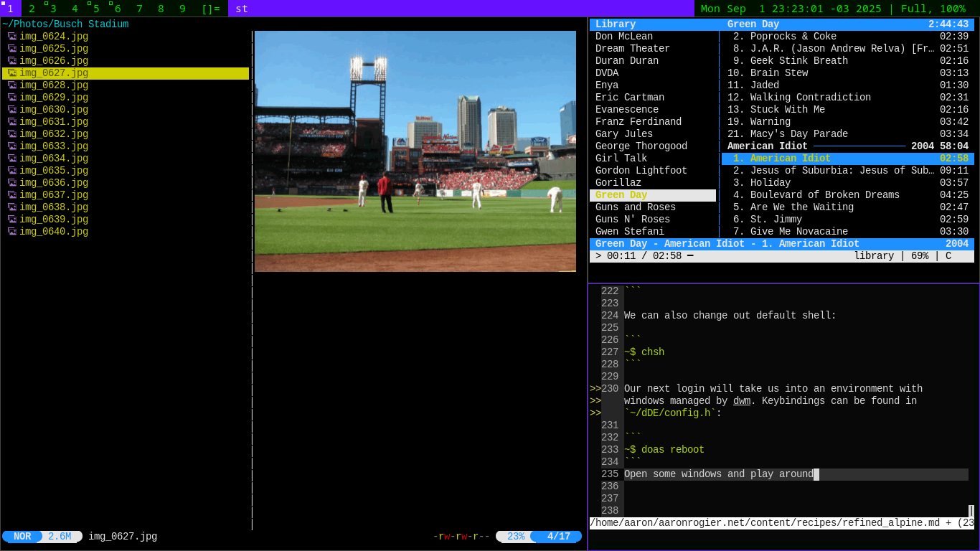Click the 23% scroll percentage indicator

(515, 537)
